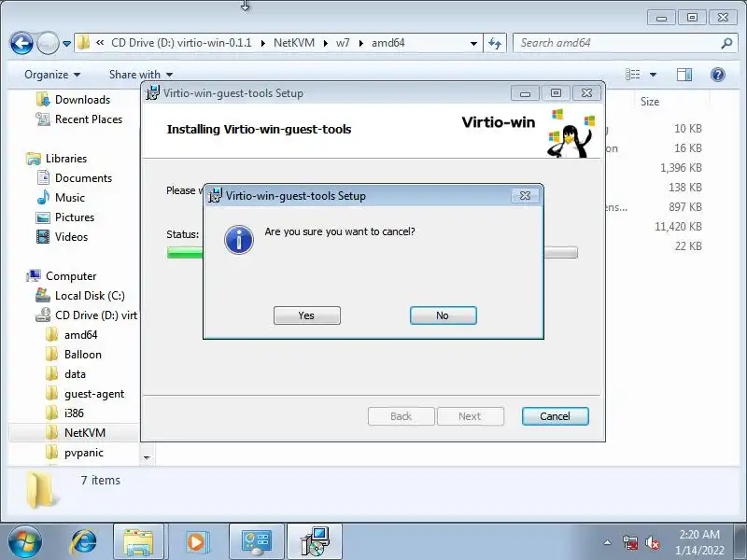Open the i386 folder in the tree

coord(74,413)
